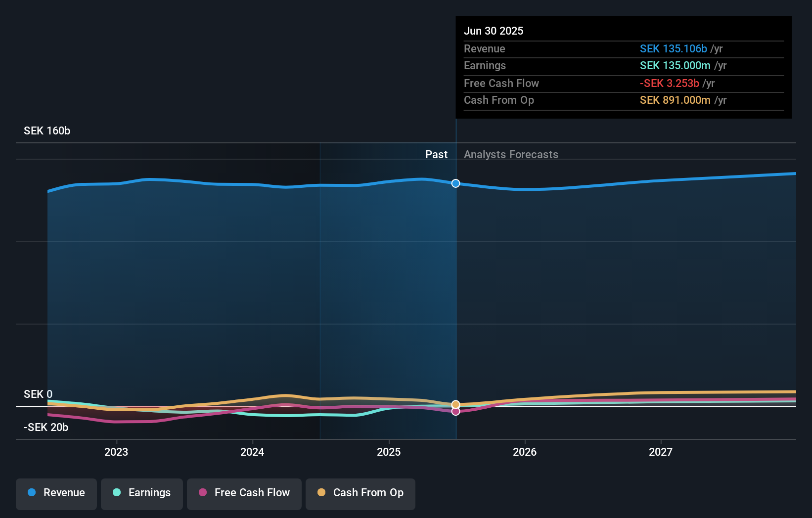Click the 2027 x-axis label
Screen dimensions: 812x518
[x=661, y=452]
